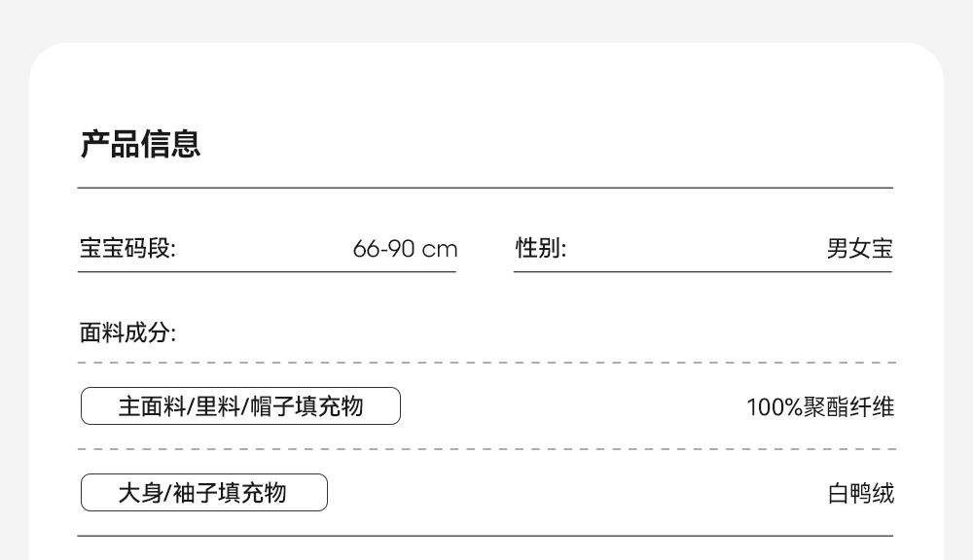
Task: Click the 面料成分 label
Action: 127,333
